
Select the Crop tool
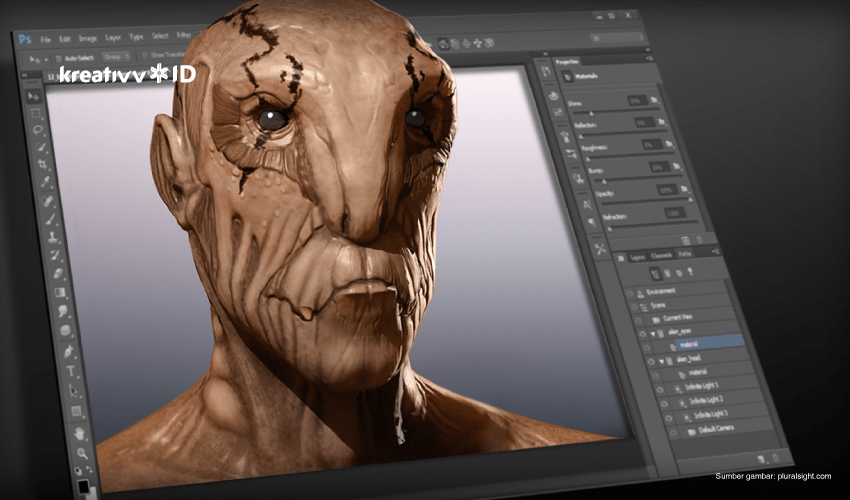coord(43,164)
